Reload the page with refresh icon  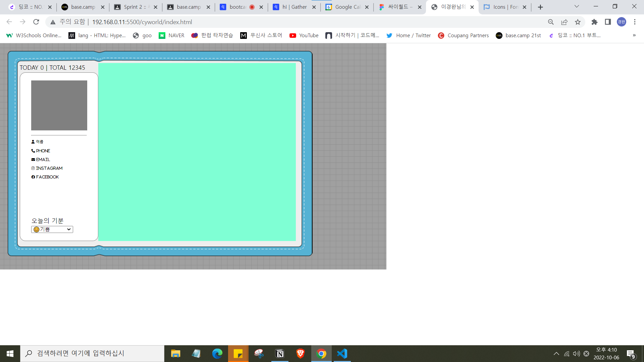[x=36, y=22]
